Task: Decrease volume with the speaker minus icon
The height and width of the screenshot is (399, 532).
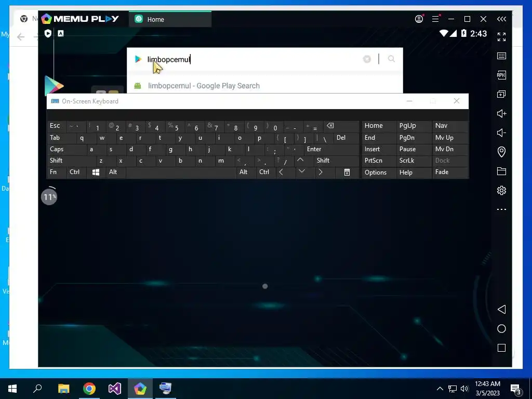Action: point(501,132)
